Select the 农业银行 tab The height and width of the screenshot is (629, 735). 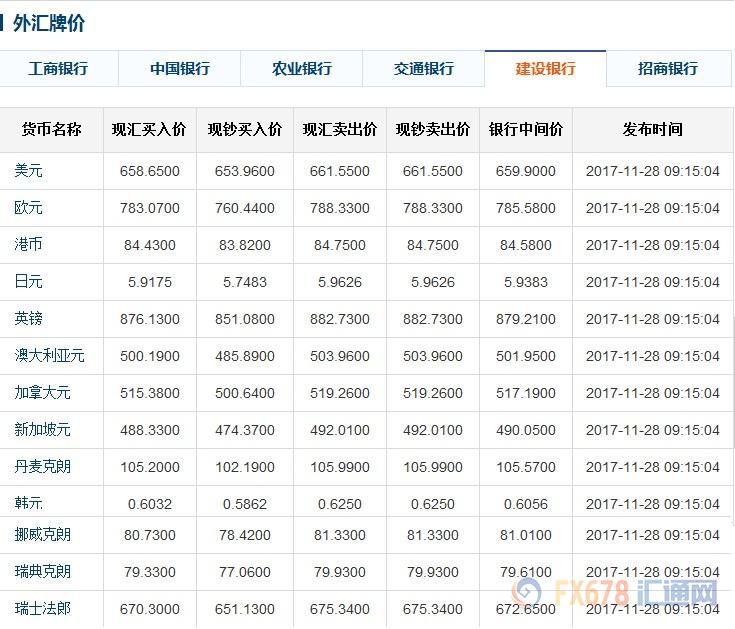[x=301, y=68]
